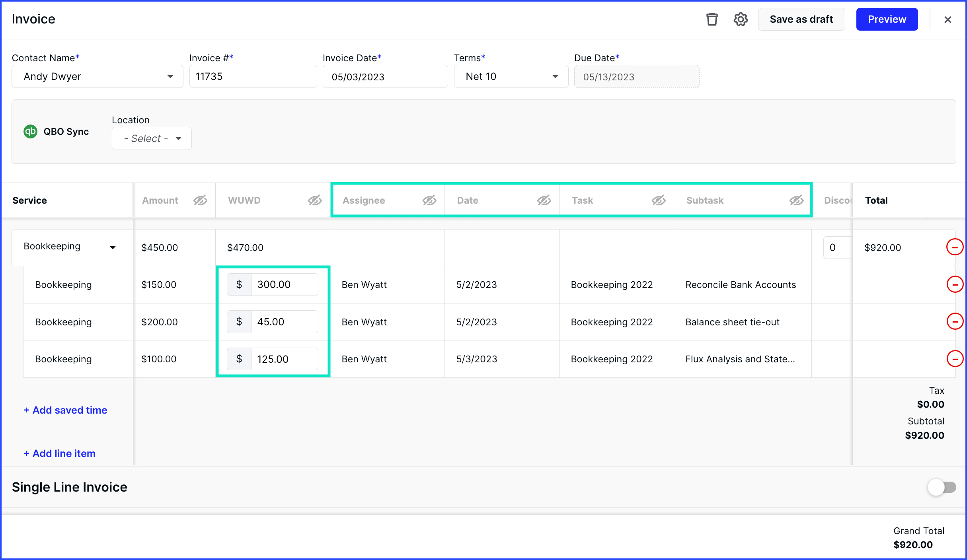Click the Discount 0 field
The height and width of the screenshot is (560, 967).
point(837,247)
